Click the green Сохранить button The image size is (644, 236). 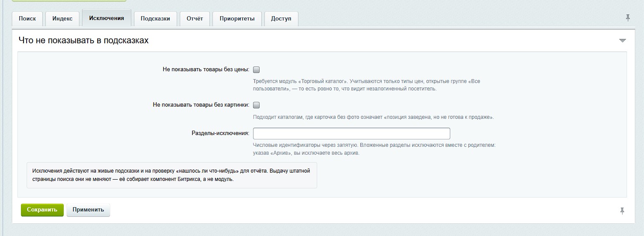point(42,210)
